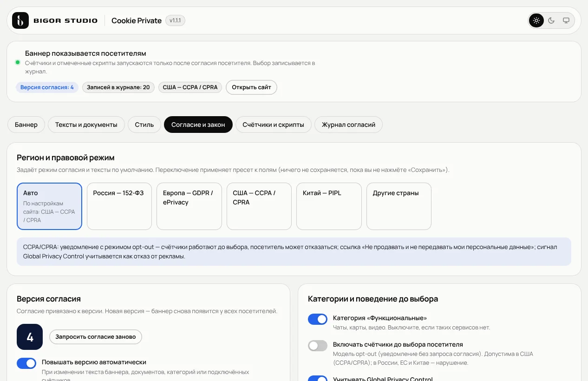Toggle «Учитывать Global Privacy Control» switch
This screenshot has height=381, width=588.
tap(318, 378)
